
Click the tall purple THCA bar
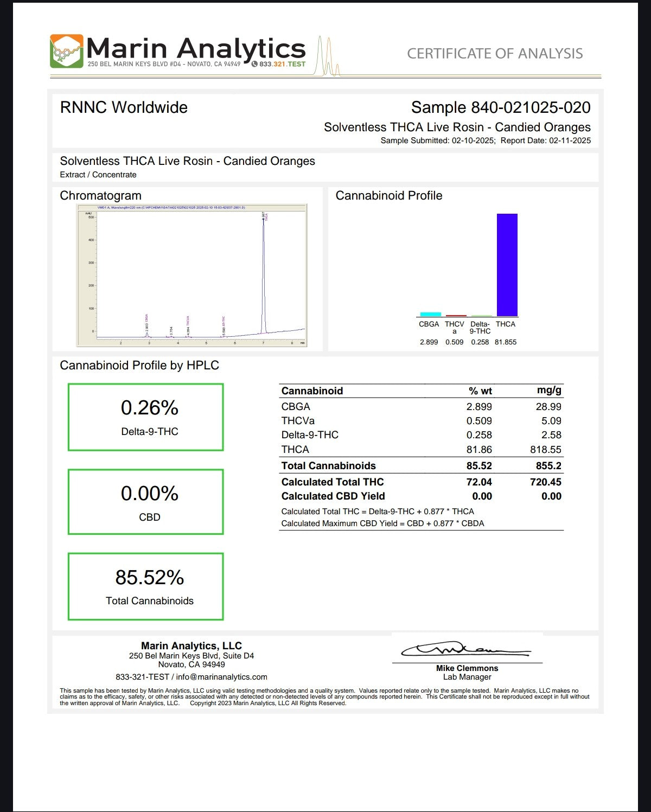(x=507, y=265)
